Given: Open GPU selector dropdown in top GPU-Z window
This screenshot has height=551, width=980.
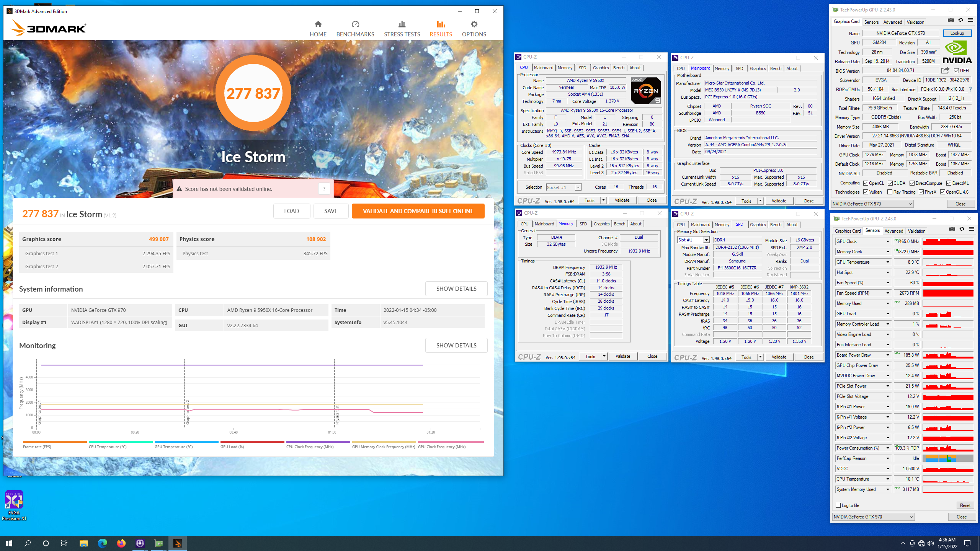Looking at the screenshot, I should 872,204.
